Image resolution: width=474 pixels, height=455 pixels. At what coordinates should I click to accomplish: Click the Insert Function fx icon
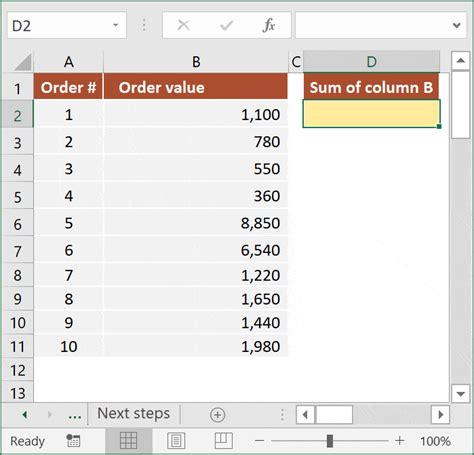(x=269, y=25)
